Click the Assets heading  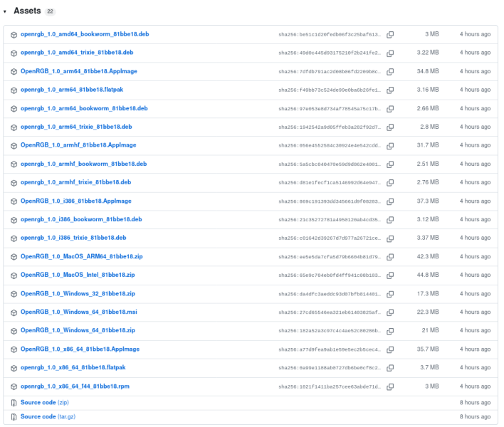27,11
